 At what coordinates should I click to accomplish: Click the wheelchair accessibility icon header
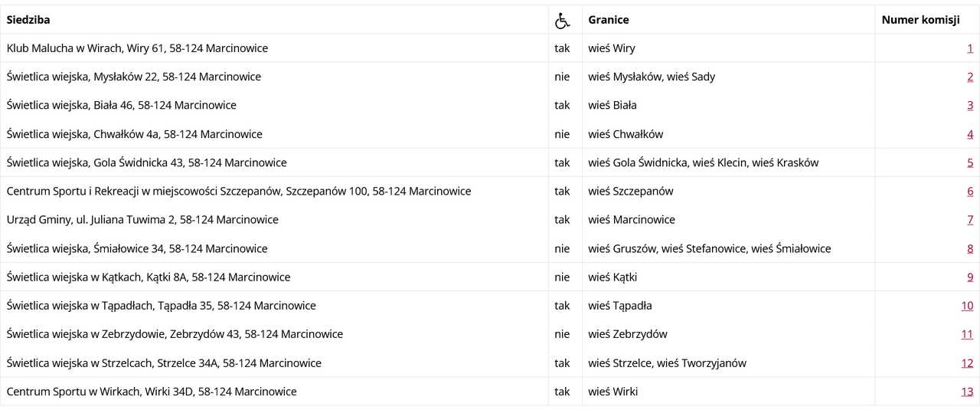coord(563,21)
